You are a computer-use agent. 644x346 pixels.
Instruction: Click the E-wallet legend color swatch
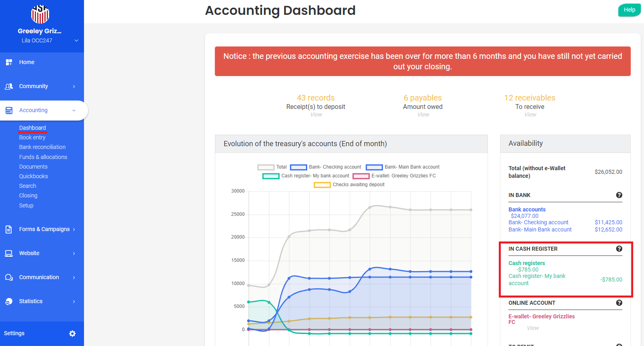click(361, 176)
